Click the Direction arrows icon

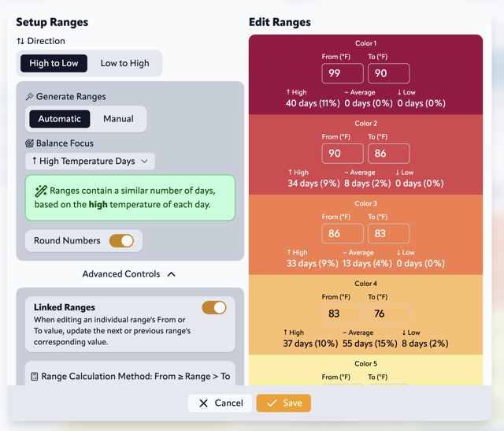click(20, 41)
